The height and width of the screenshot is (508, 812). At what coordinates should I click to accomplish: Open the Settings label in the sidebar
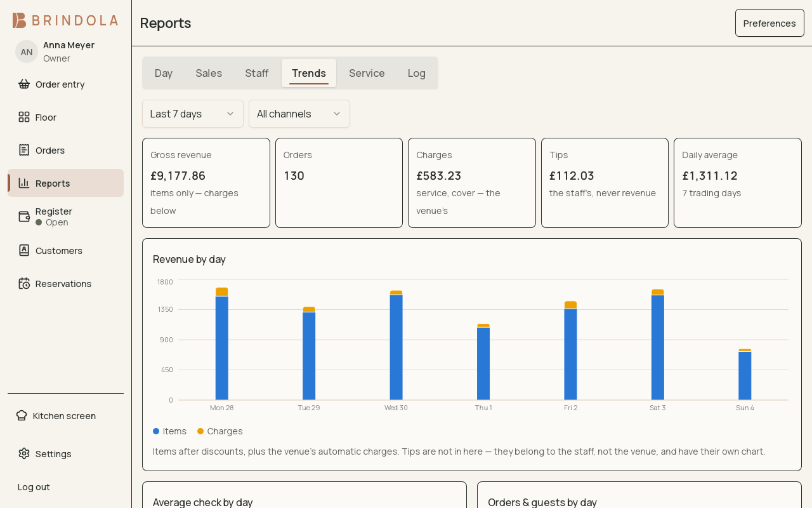[x=53, y=453]
